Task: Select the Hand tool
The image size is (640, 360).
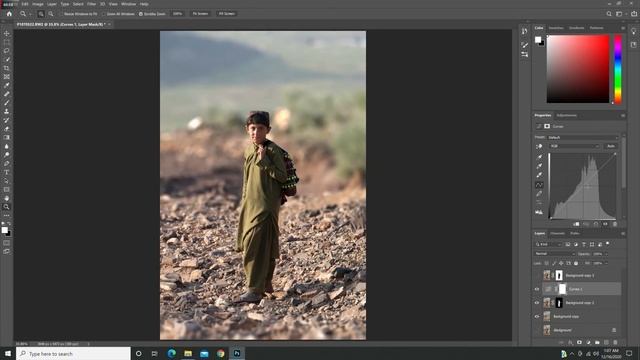Action: point(7,198)
